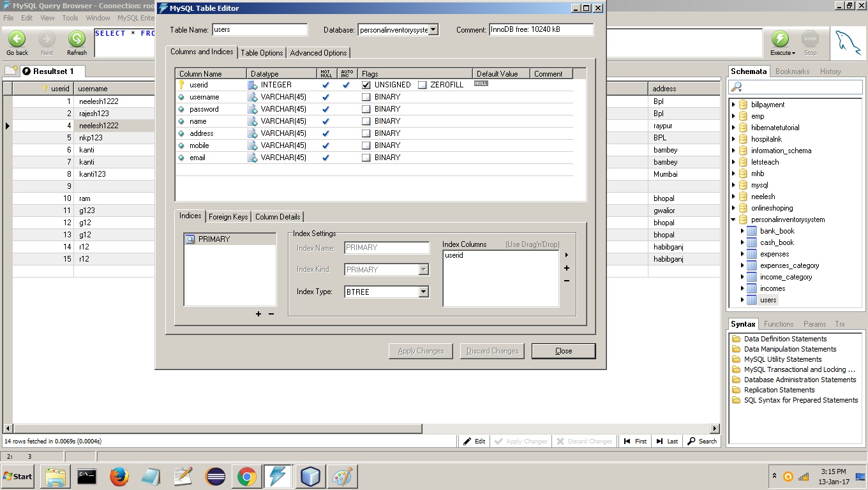Click the First button in result bar
Image resolution: width=868 pixels, height=490 pixels.
(635, 441)
